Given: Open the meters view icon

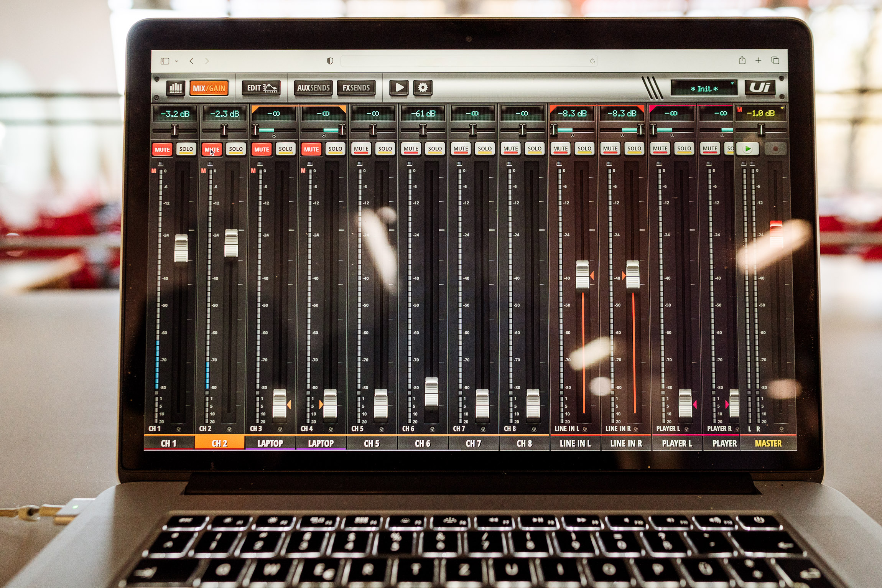Looking at the screenshot, I should coord(176,88).
